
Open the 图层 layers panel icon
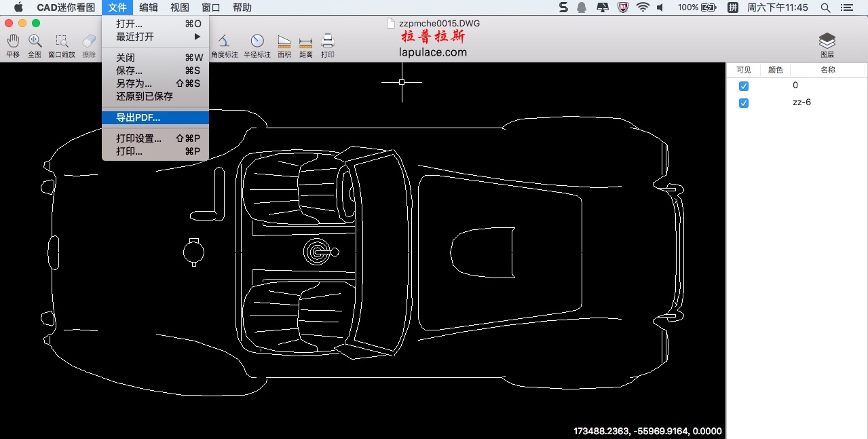point(827,42)
